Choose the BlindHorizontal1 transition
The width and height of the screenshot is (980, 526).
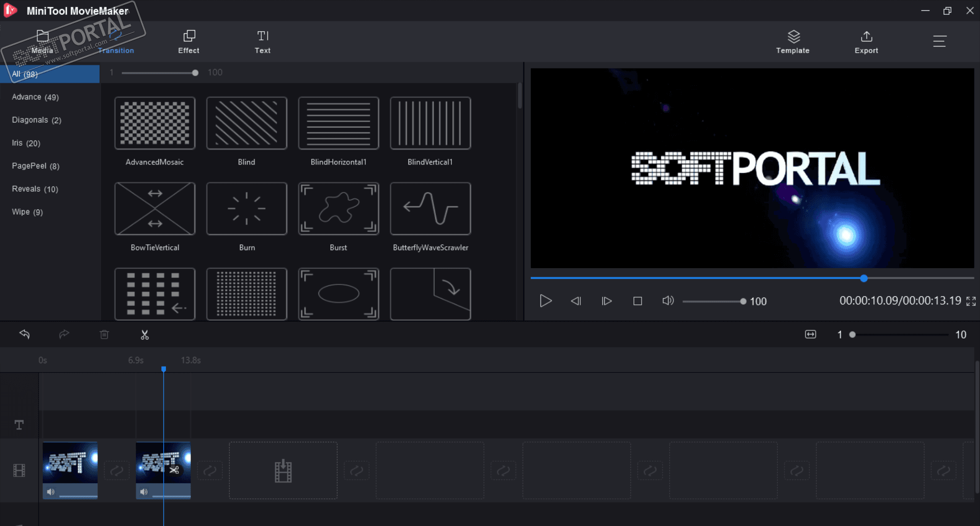click(x=338, y=123)
